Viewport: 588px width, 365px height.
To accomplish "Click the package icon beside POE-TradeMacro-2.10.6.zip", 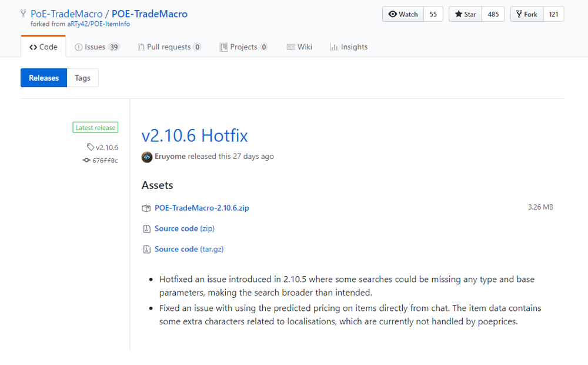I will (146, 208).
